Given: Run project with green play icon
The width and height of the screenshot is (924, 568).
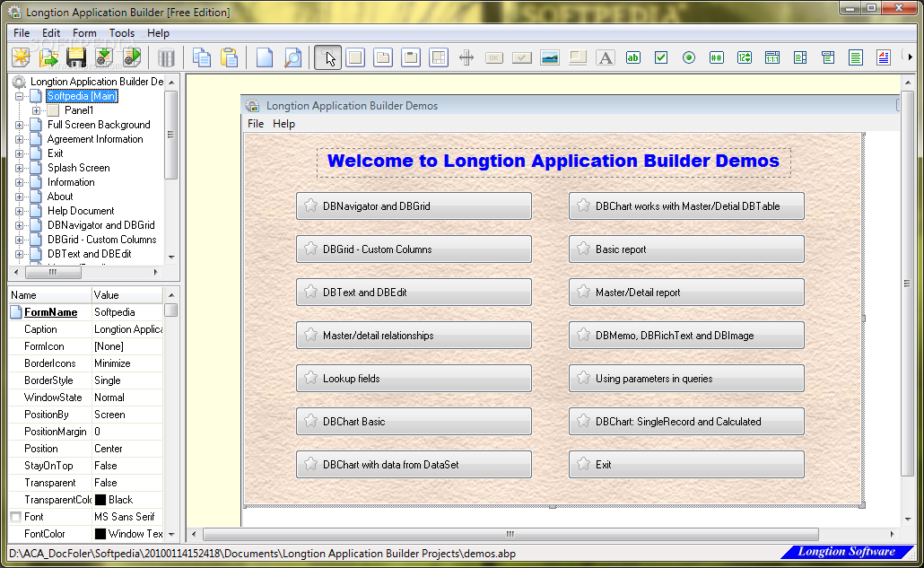Looking at the screenshot, I should pos(132,57).
